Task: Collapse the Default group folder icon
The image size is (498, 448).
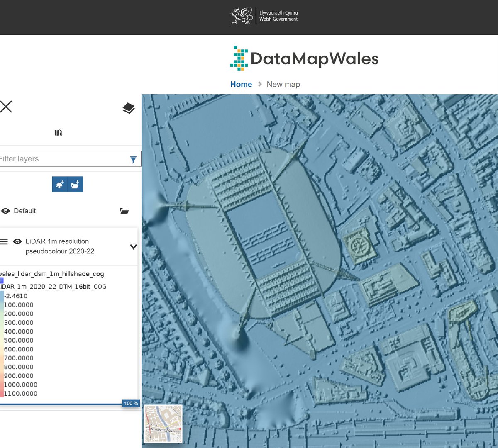Action: click(124, 211)
